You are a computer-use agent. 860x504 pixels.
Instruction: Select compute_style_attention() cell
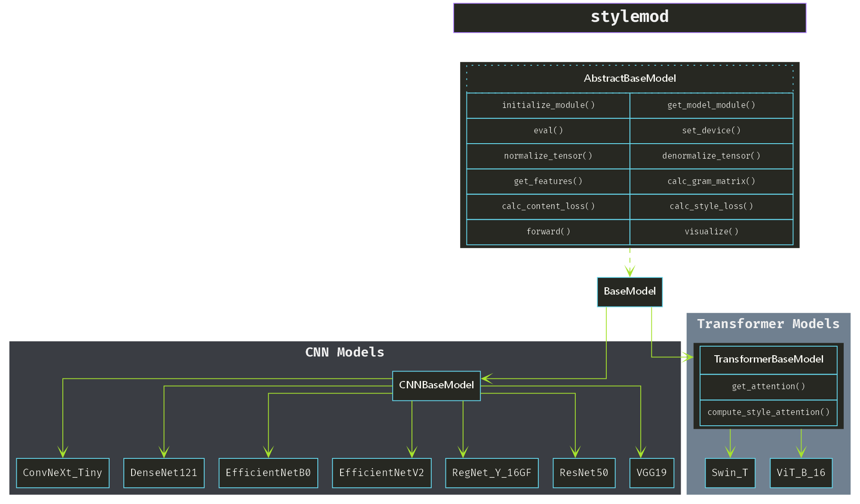tap(768, 412)
